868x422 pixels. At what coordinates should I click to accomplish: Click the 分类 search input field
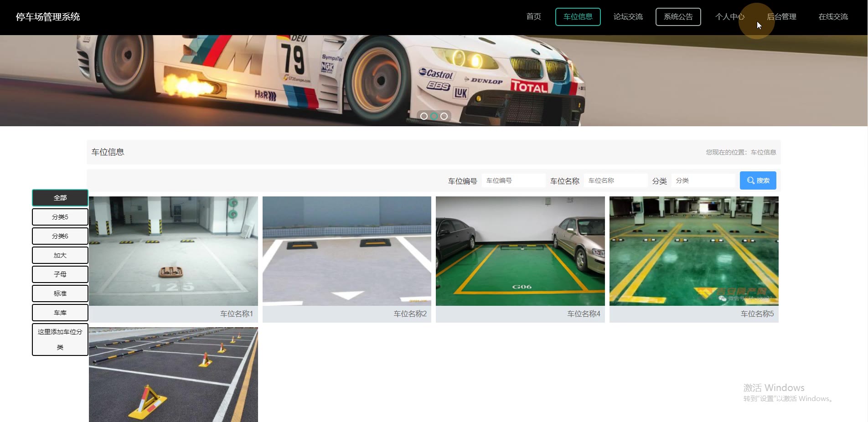coord(703,180)
